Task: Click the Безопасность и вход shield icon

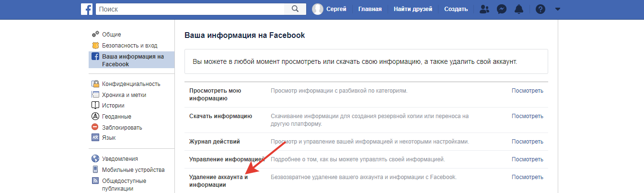Action: coord(95,46)
